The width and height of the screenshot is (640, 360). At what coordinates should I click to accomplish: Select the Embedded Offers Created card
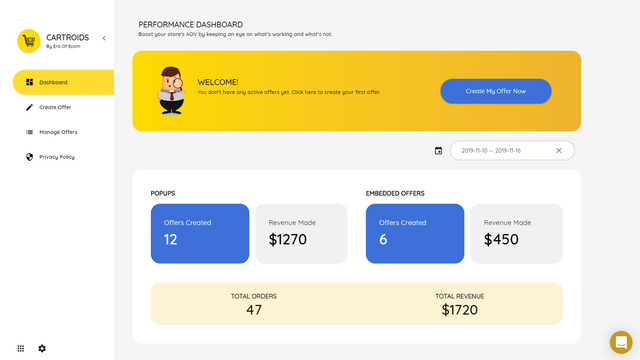click(x=415, y=233)
